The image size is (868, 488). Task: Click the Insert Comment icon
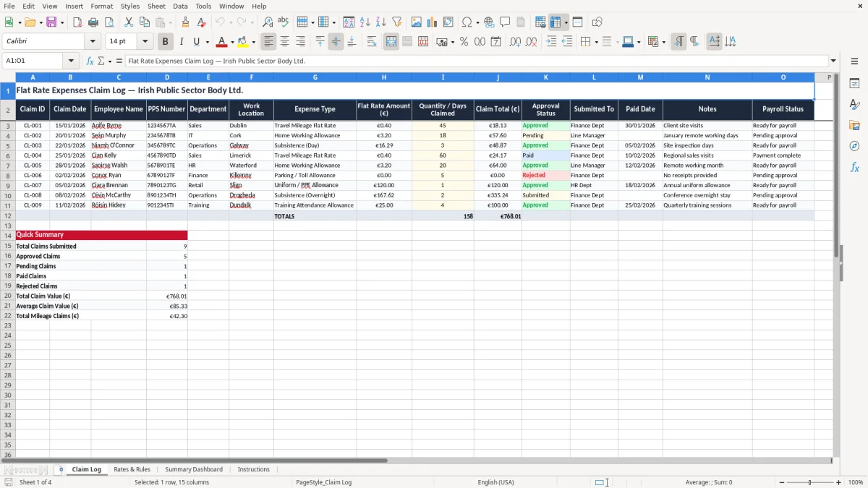[x=505, y=22]
